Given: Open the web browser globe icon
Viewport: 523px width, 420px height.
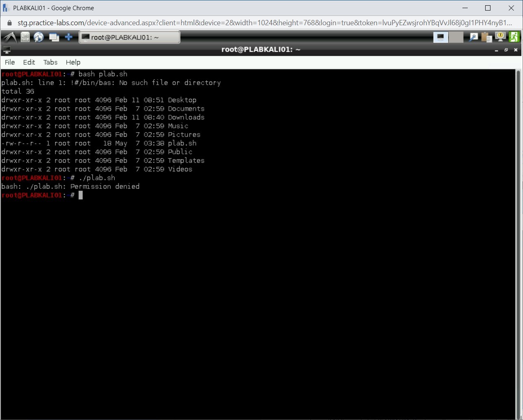Looking at the screenshot, I should tap(39, 37).
